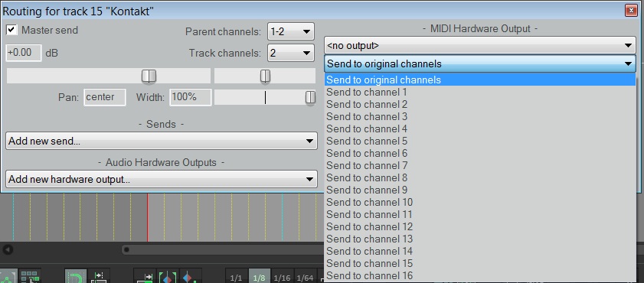Open the Parent channels dropdown
644x283 pixels.
[291, 31]
